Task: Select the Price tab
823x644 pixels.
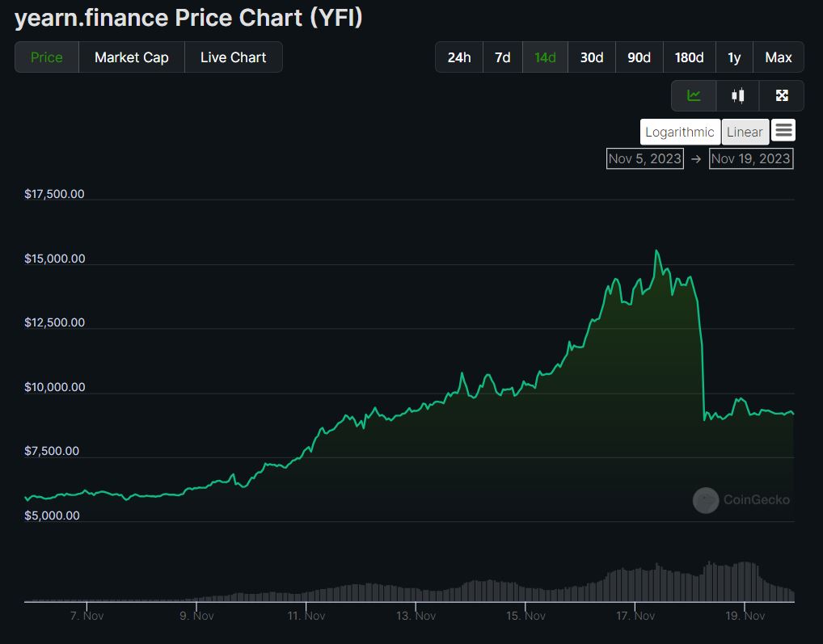Action: (47, 57)
